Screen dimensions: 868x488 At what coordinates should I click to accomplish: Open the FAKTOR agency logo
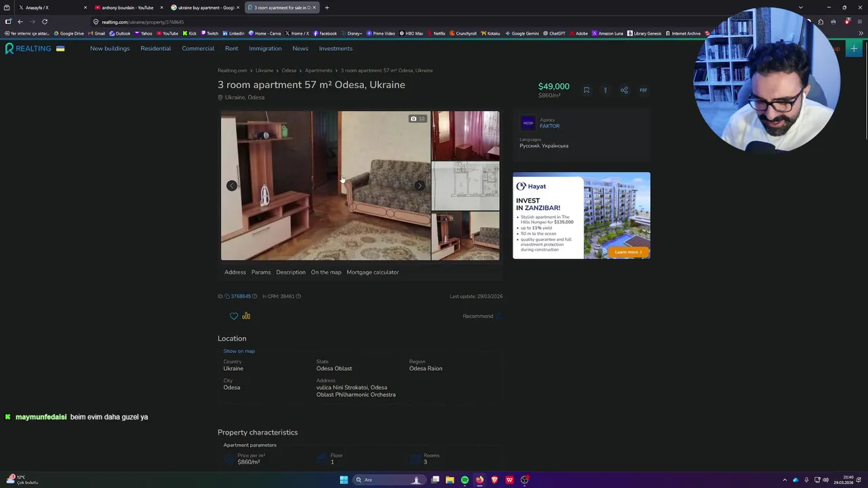pos(528,123)
